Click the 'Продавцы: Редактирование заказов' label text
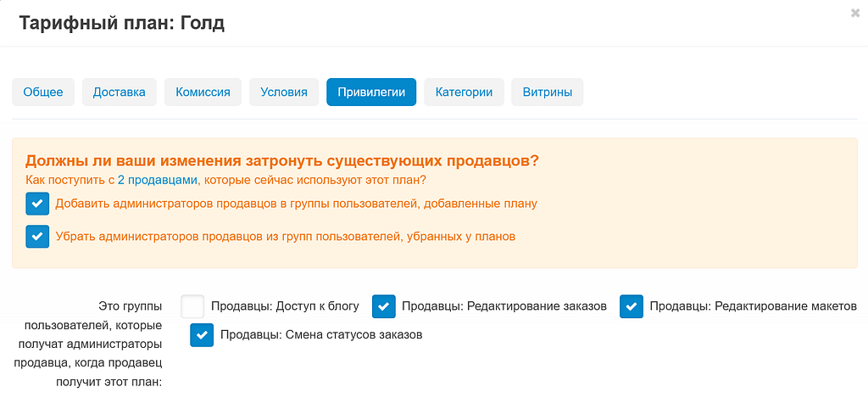 click(x=504, y=306)
